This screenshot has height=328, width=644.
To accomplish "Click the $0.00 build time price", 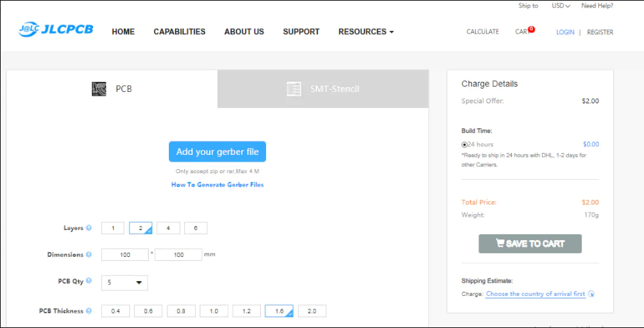I will [x=591, y=144].
